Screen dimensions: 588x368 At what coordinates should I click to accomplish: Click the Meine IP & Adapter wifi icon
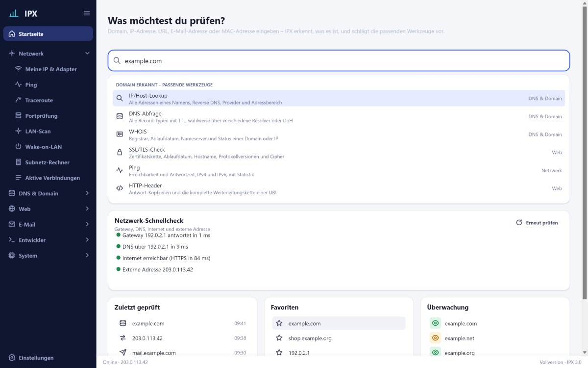click(x=19, y=69)
